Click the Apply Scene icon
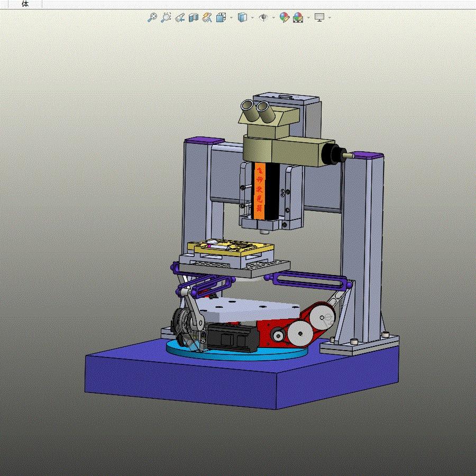 pos(298,17)
